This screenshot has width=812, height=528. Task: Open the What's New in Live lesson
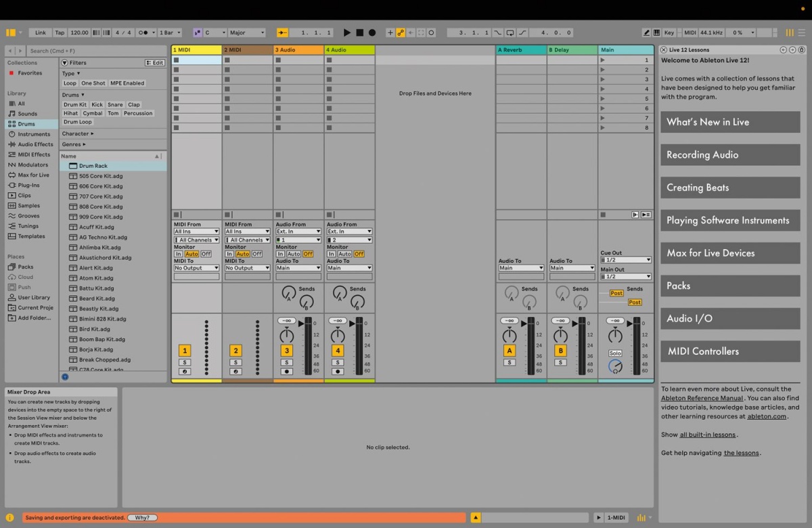[730, 122]
